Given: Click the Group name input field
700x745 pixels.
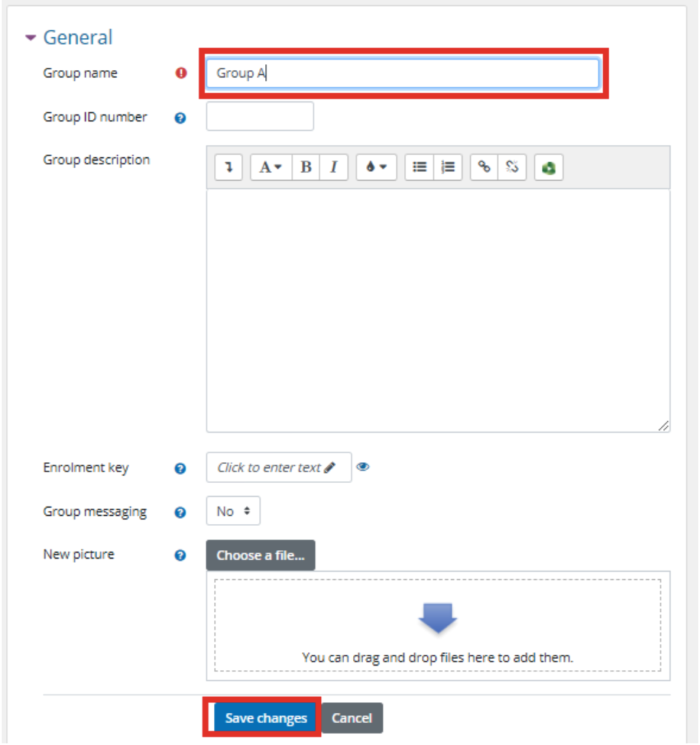Looking at the screenshot, I should point(400,73).
